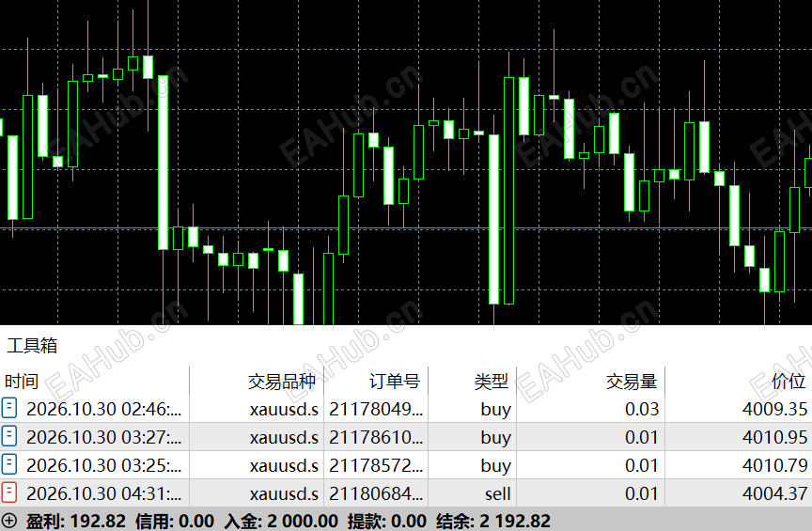This screenshot has width=812, height=531.
Task: Sort by the 时间 column header
Action: click(x=22, y=382)
